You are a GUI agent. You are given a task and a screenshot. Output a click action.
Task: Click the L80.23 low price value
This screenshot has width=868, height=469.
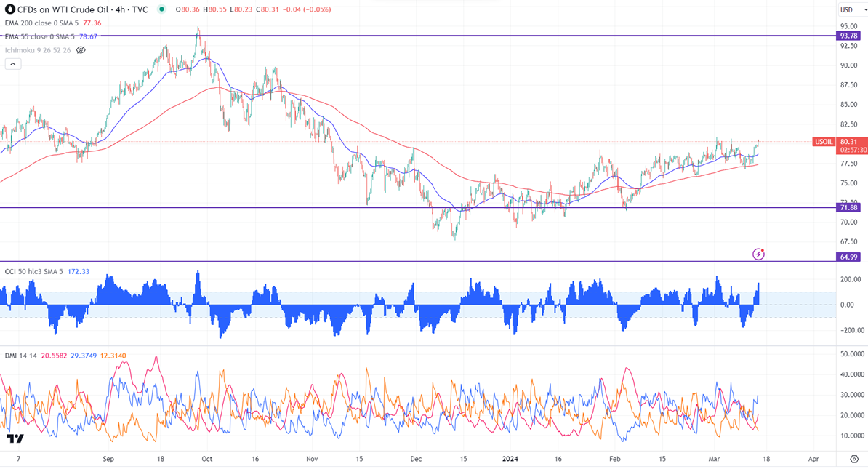(x=241, y=9)
